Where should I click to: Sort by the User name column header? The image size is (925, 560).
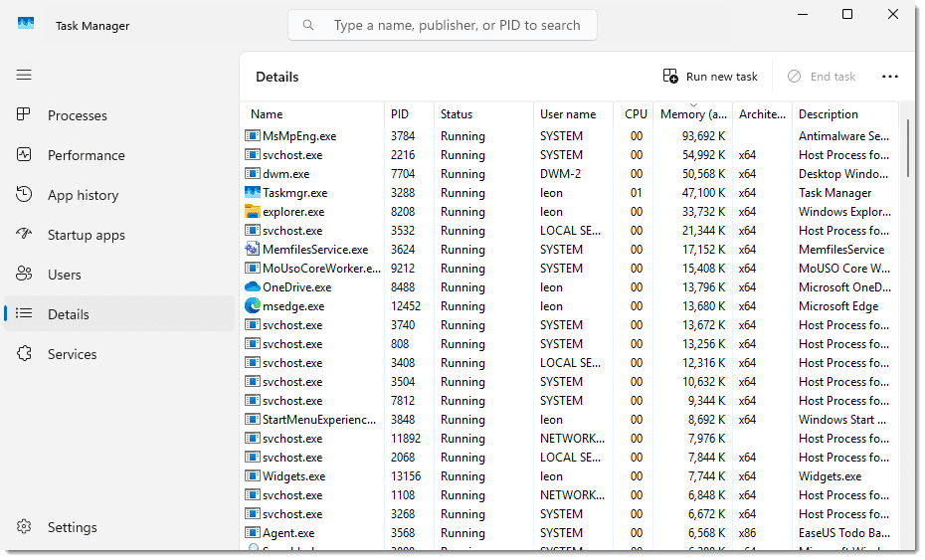568,113
